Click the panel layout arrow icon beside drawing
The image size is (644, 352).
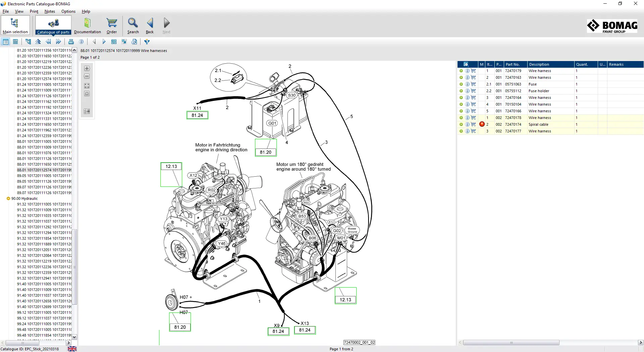coord(87,111)
